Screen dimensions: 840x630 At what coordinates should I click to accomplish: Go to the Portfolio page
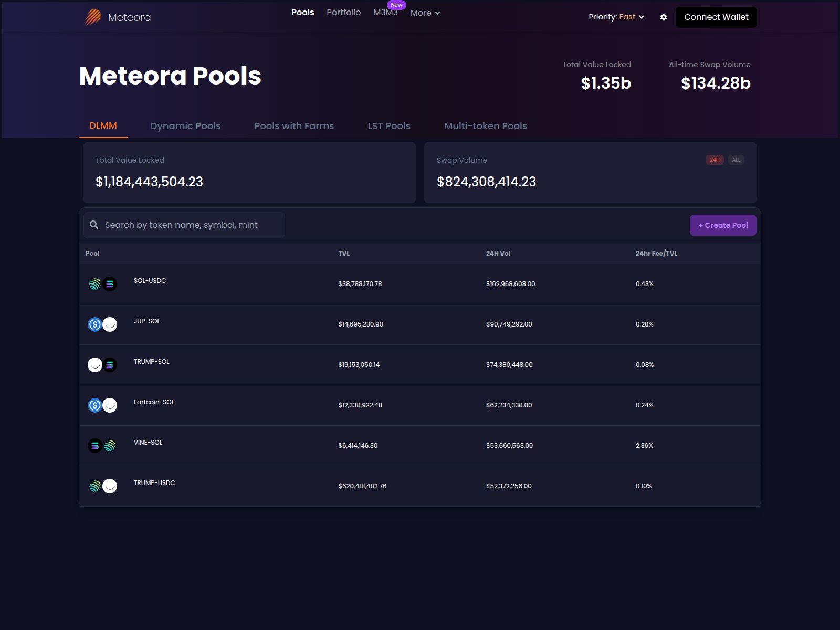pyautogui.click(x=344, y=12)
